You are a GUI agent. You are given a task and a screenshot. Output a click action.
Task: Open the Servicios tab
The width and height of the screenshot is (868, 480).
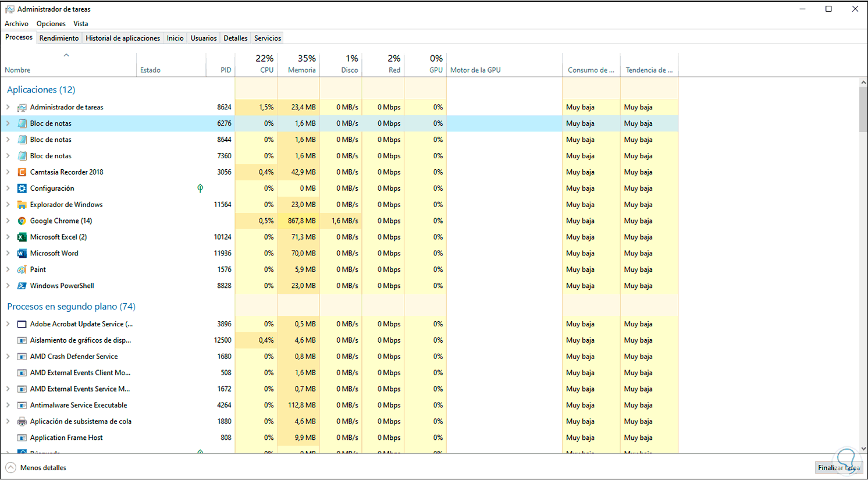tap(268, 38)
